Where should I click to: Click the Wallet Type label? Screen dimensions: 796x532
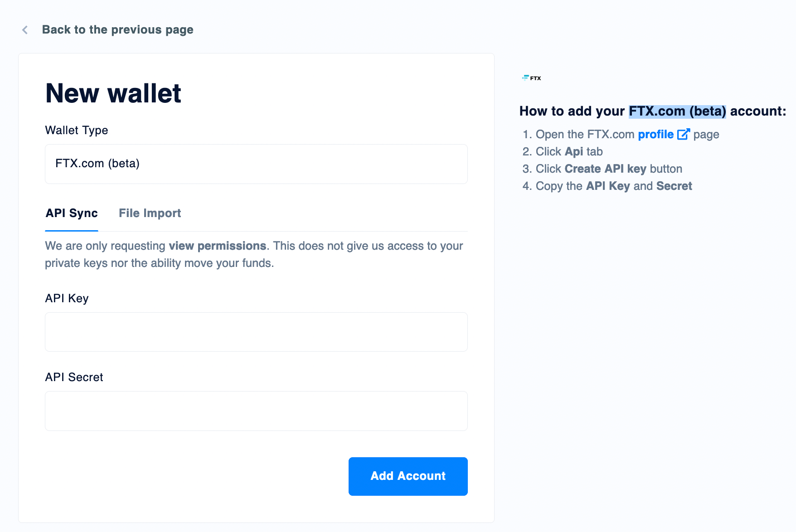coord(77,131)
